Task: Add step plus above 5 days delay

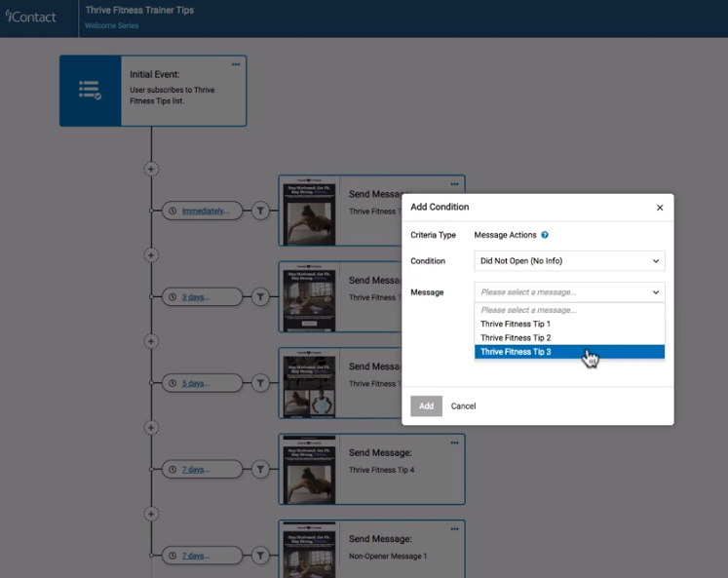Action: 151,341
